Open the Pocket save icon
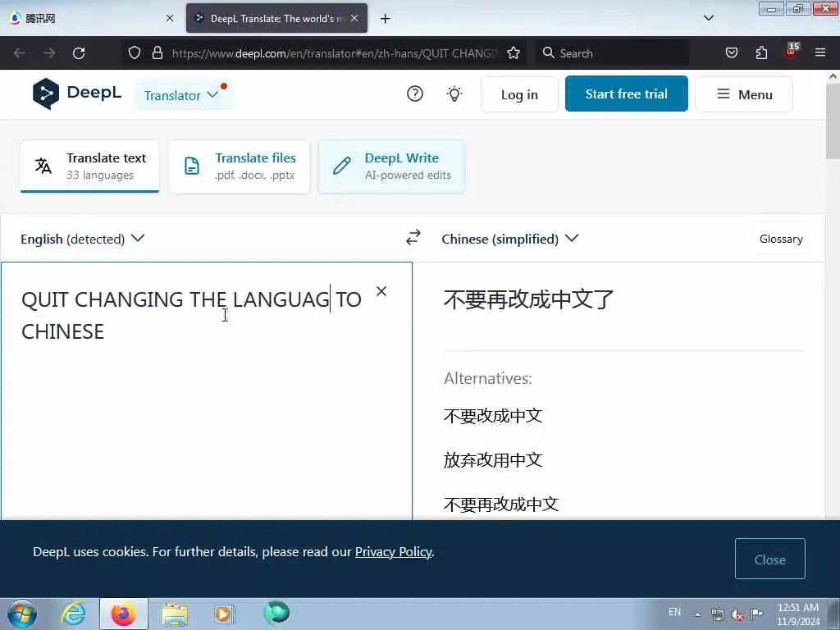 tap(731, 52)
